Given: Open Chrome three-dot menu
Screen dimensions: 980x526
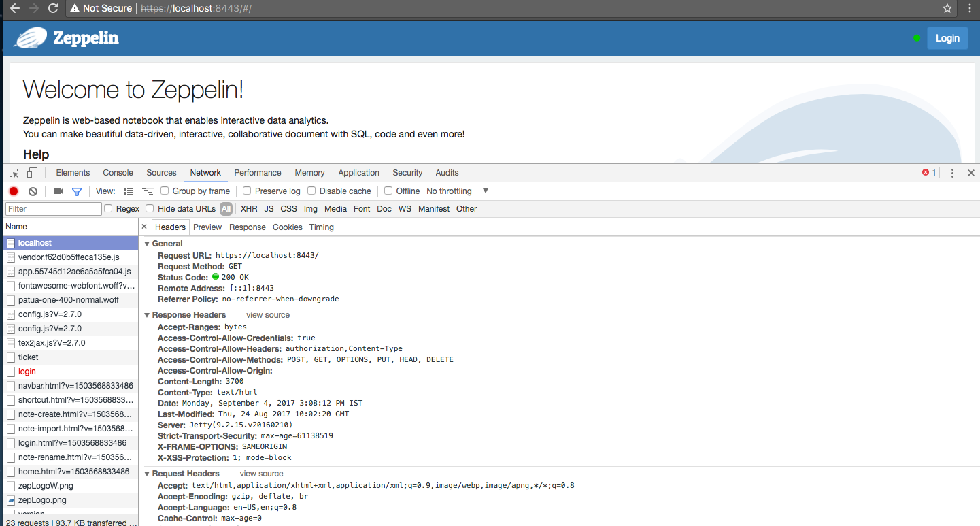Looking at the screenshot, I should point(970,9).
